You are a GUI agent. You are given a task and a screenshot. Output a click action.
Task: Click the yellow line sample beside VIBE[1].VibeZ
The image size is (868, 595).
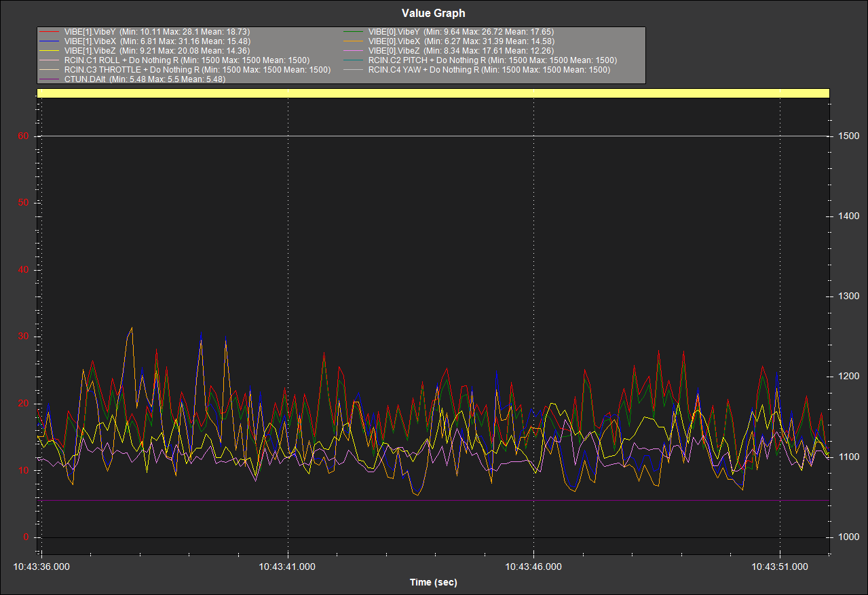[x=49, y=51]
